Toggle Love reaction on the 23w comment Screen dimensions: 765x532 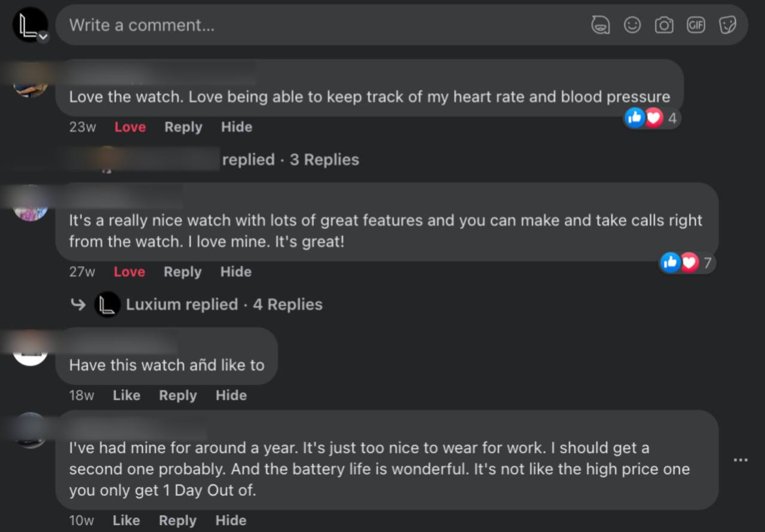coord(130,127)
